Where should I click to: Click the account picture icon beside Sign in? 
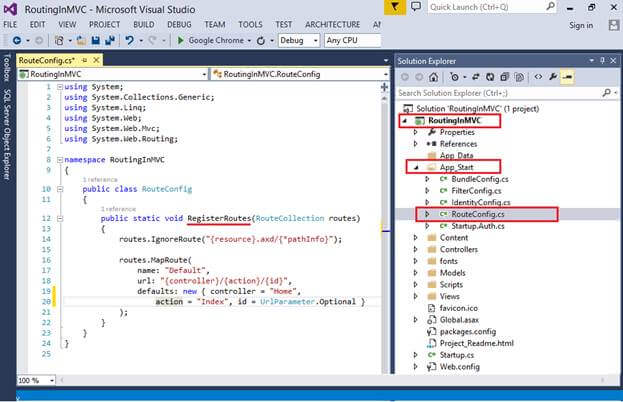tap(614, 25)
